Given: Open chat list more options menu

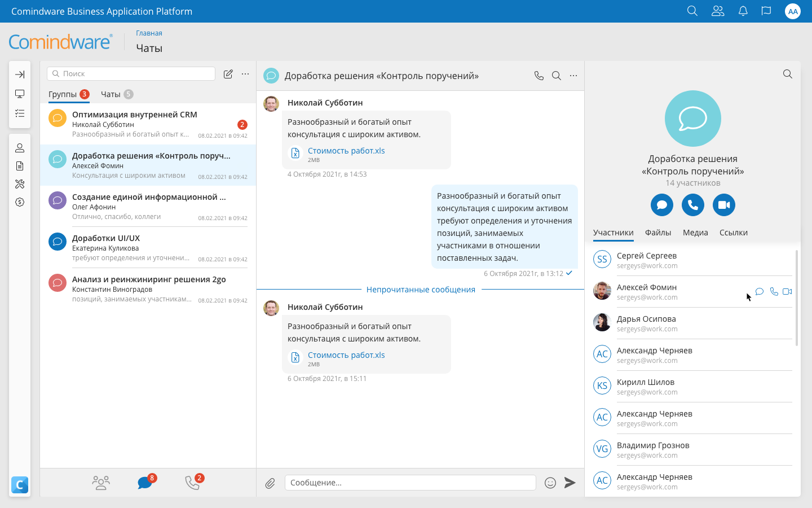Looking at the screenshot, I should 245,74.
